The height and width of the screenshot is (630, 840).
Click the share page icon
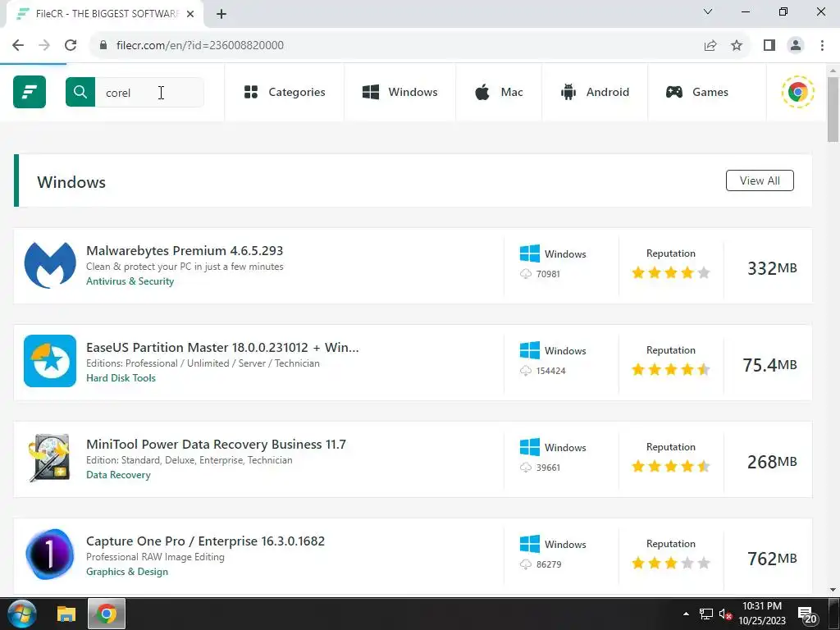click(710, 45)
